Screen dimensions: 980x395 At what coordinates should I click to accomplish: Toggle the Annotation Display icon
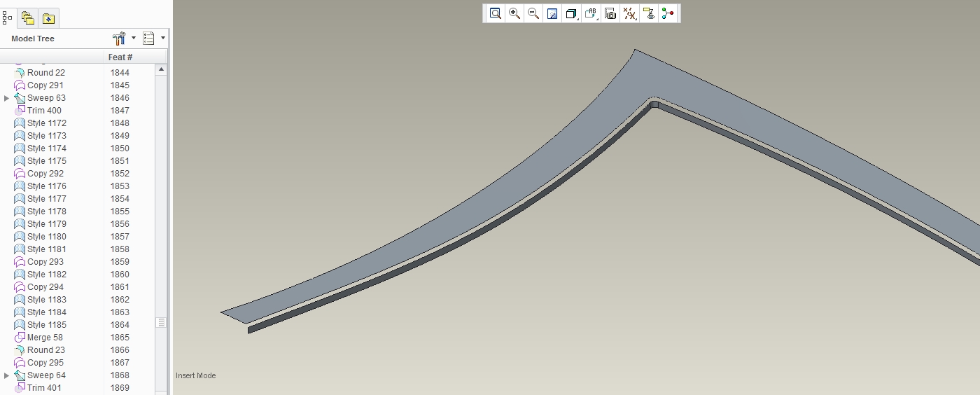649,13
